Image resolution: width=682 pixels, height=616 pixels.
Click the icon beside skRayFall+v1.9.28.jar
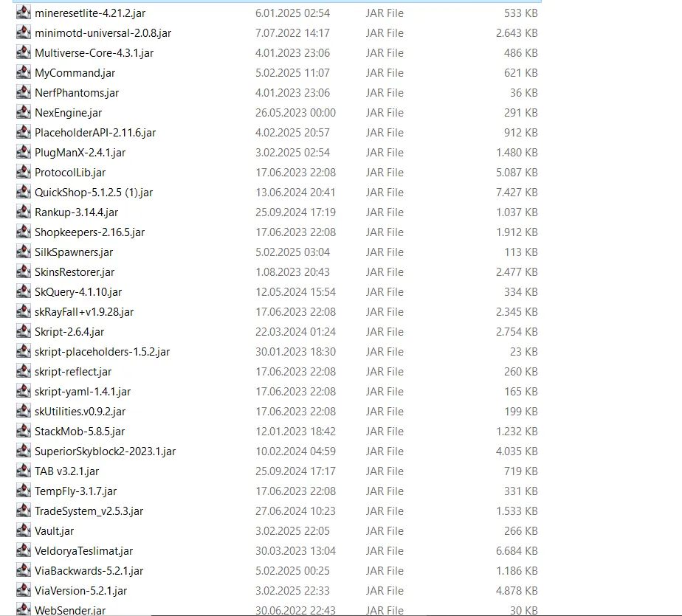click(x=24, y=312)
